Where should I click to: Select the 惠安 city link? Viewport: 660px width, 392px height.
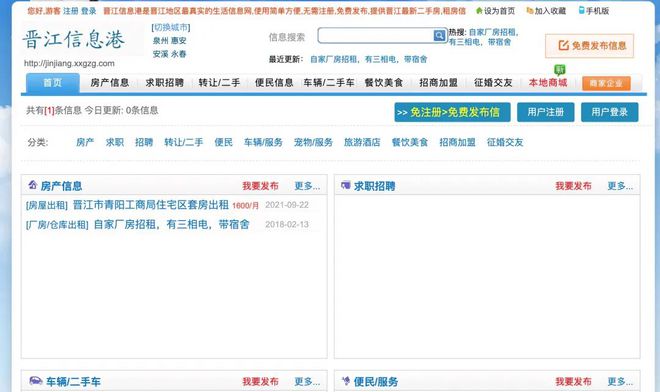click(178, 40)
